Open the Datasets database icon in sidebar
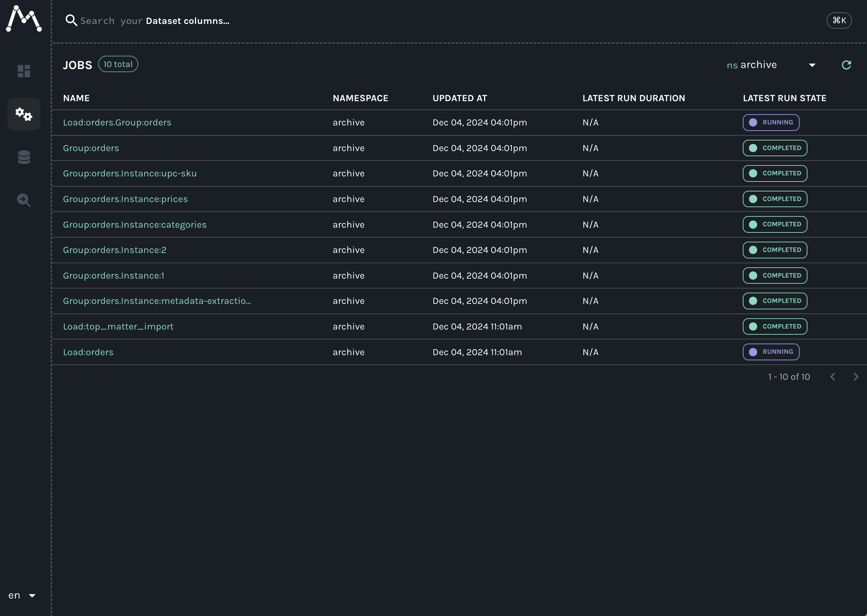 pos(24,157)
